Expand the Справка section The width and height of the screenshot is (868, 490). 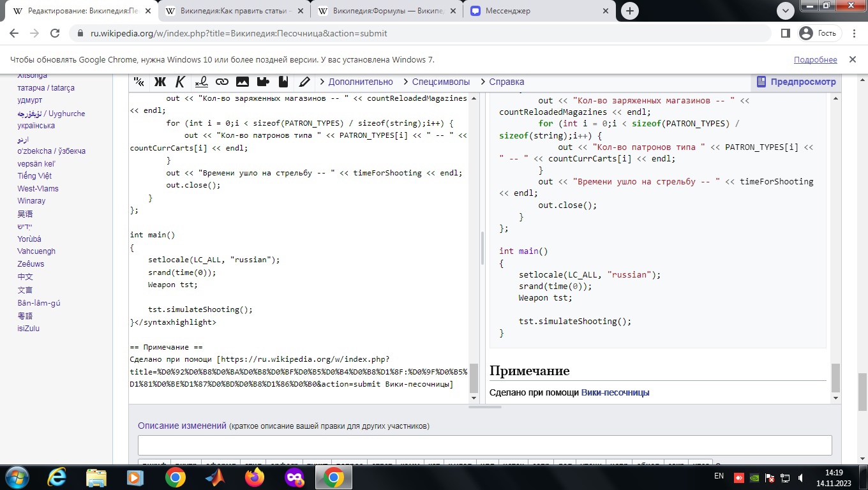coord(506,82)
